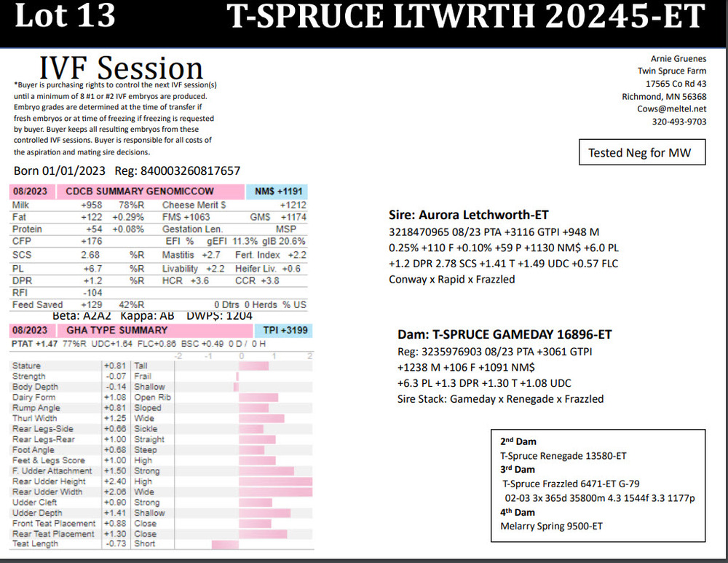
Task: Click the Teat Length value "-0.73"
Action: point(116,543)
